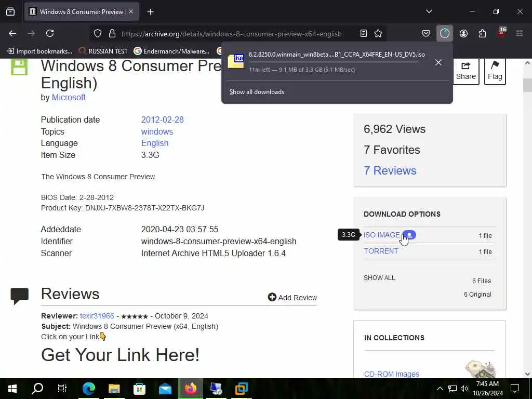Open reviewer texir31966 profile link
Viewport: 532px width, 399px height.
97,316
